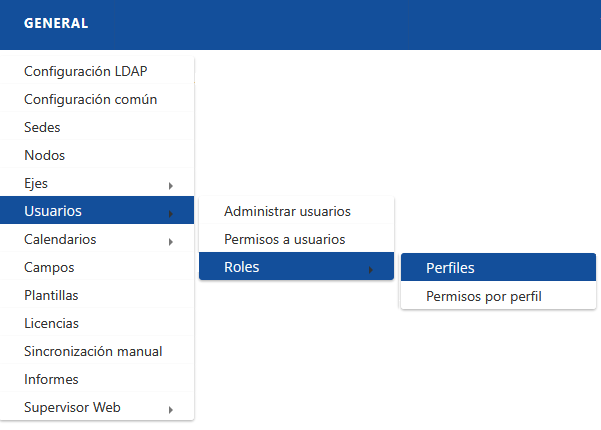Choose Nodos in the General menu

44,156
